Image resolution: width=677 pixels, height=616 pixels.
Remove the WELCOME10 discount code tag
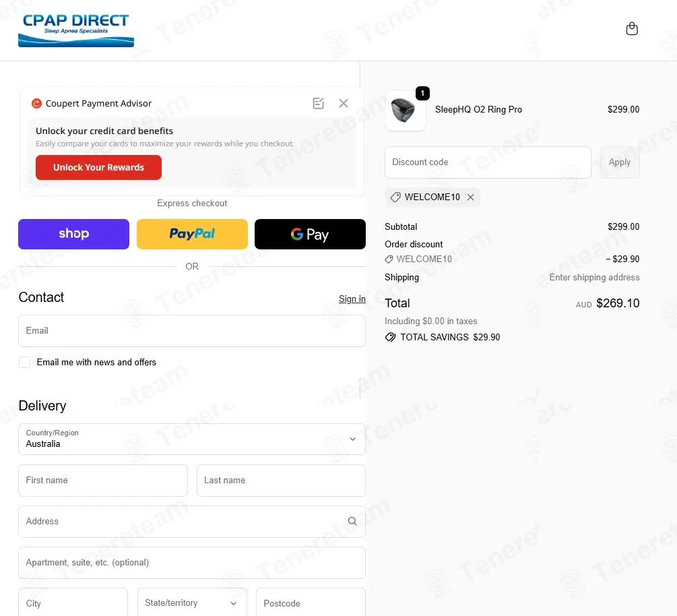pyautogui.click(x=470, y=197)
